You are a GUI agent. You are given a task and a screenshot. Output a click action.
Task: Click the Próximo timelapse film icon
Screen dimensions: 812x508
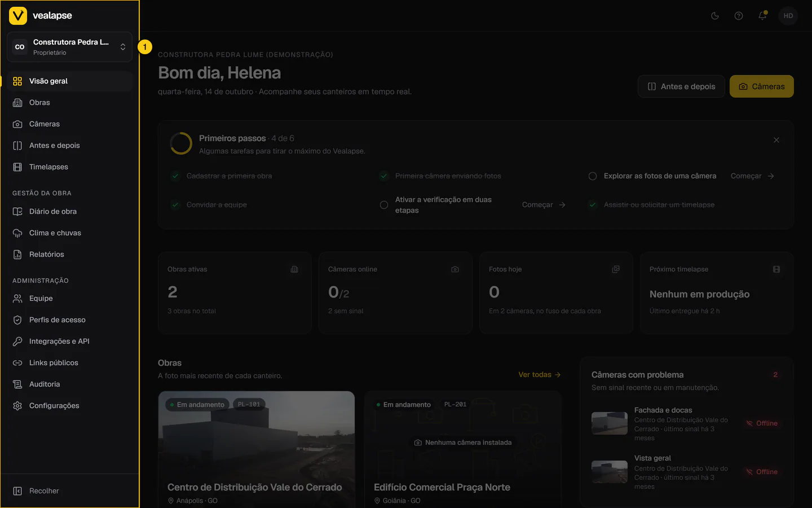pos(776,269)
